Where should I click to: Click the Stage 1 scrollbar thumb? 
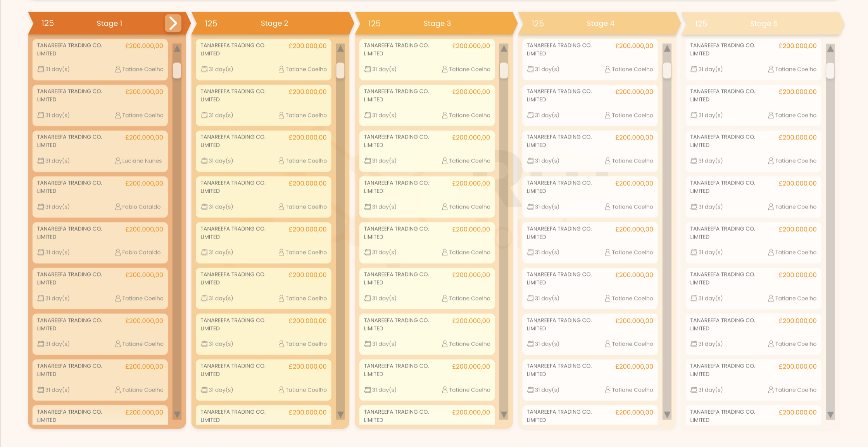[x=177, y=71]
